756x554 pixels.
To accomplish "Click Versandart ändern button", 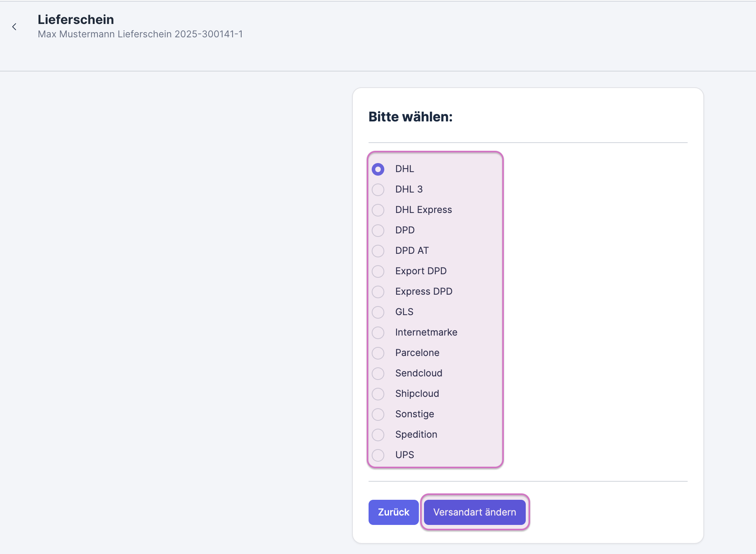I will [475, 512].
